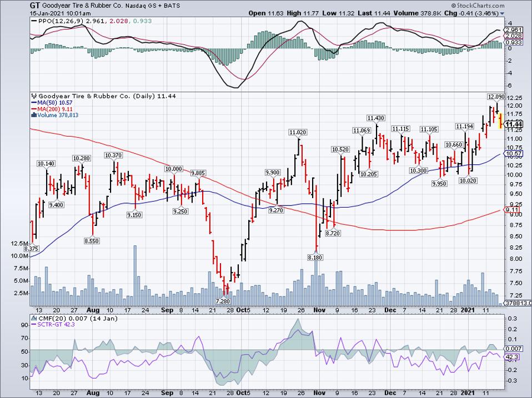Click the 378813.0 volume axis tag

pyautogui.click(x=518, y=303)
